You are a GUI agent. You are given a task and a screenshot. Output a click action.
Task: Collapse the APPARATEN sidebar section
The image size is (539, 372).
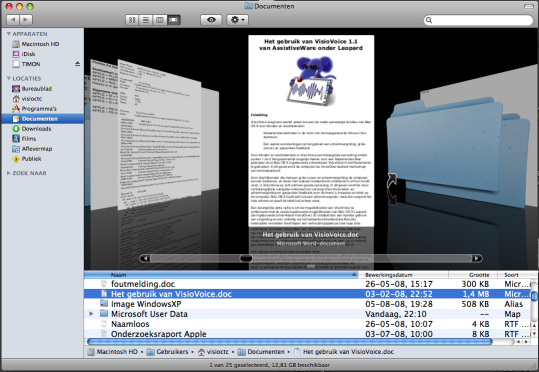9,34
